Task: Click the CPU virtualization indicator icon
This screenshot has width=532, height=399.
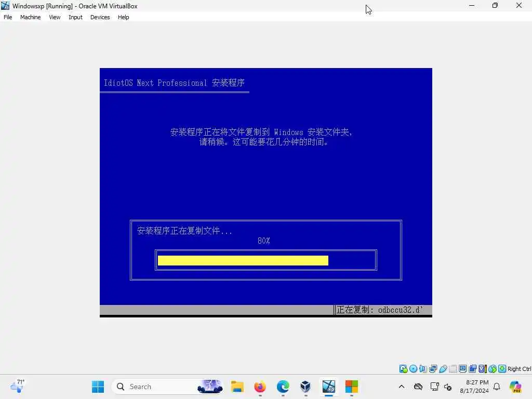Action: [x=483, y=369]
